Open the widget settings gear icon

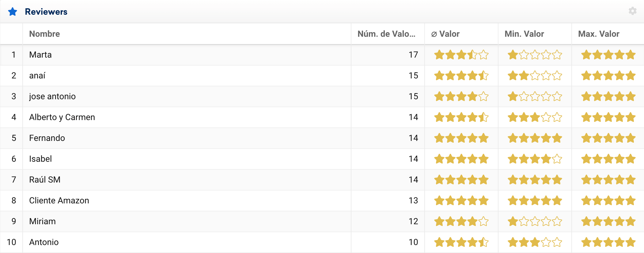632,11
